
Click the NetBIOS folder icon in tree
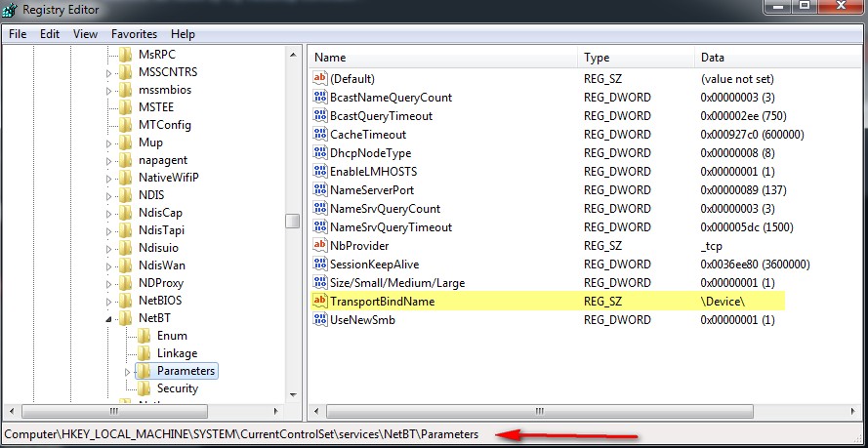tap(125, 301)
